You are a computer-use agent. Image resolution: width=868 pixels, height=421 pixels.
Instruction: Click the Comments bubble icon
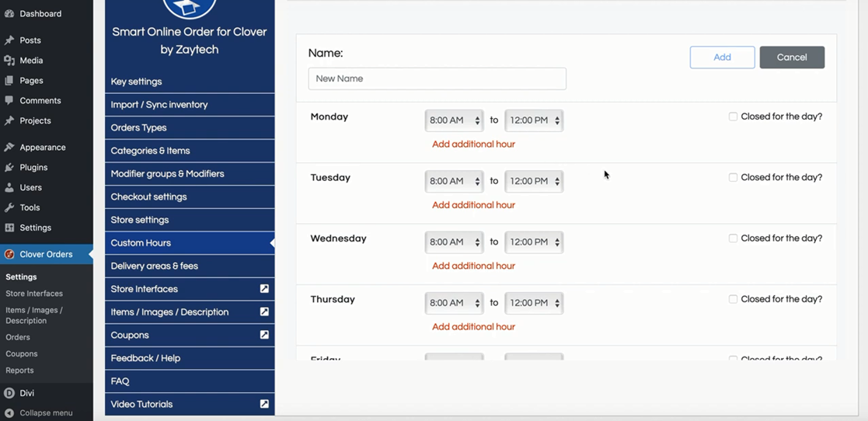point(9,101)
